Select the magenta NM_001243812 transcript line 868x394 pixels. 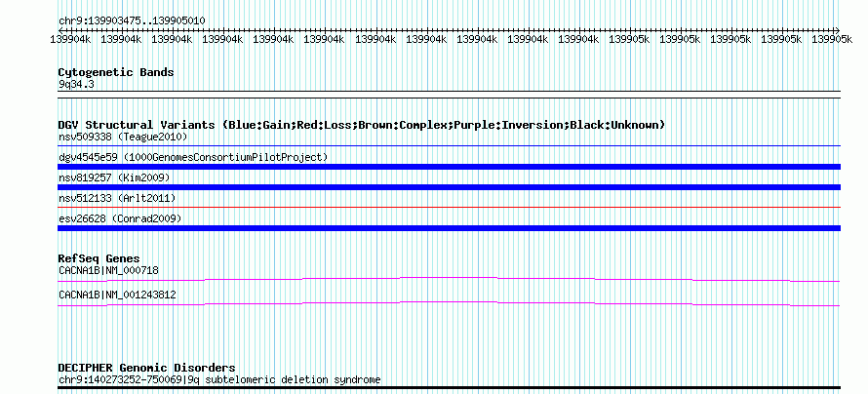click(449, 304)
